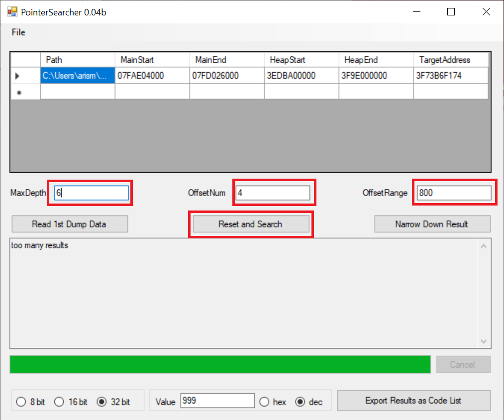This screenshot has width=504, height=420.
Task: Open the File menu
Action: click(18, 32)
